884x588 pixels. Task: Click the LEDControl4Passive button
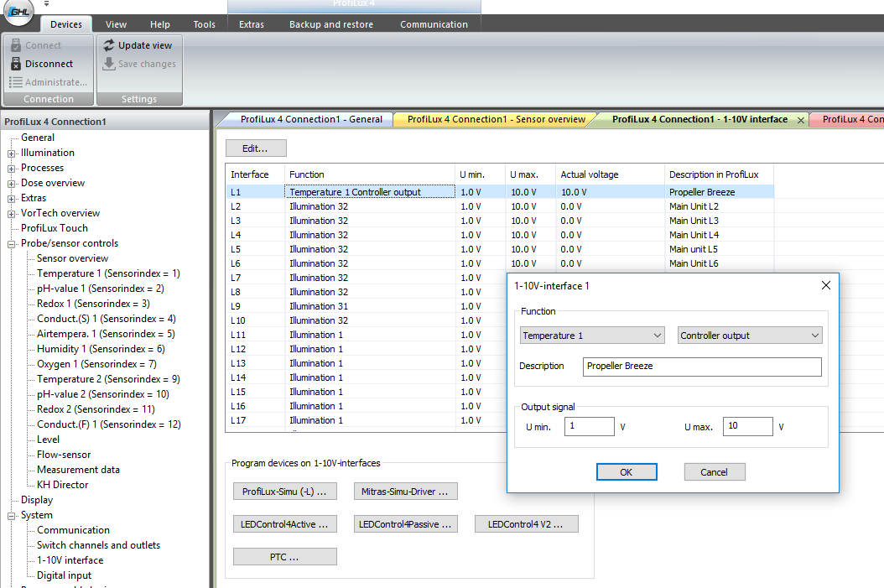[405, 523]
